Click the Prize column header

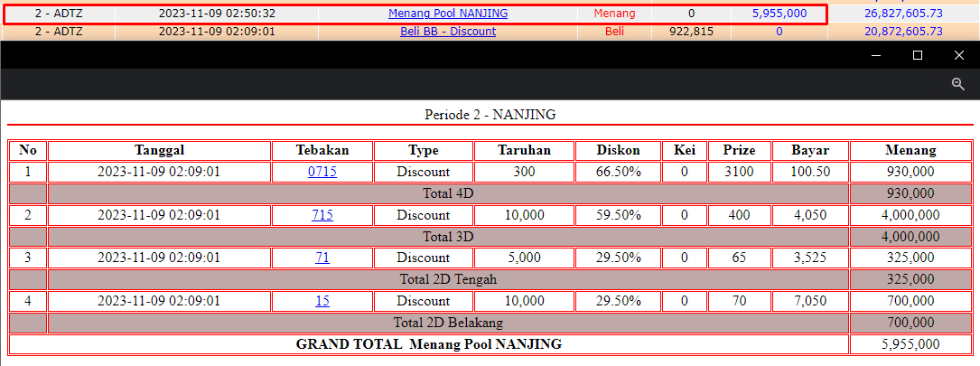pyautogui.click(x=740, y=150)
